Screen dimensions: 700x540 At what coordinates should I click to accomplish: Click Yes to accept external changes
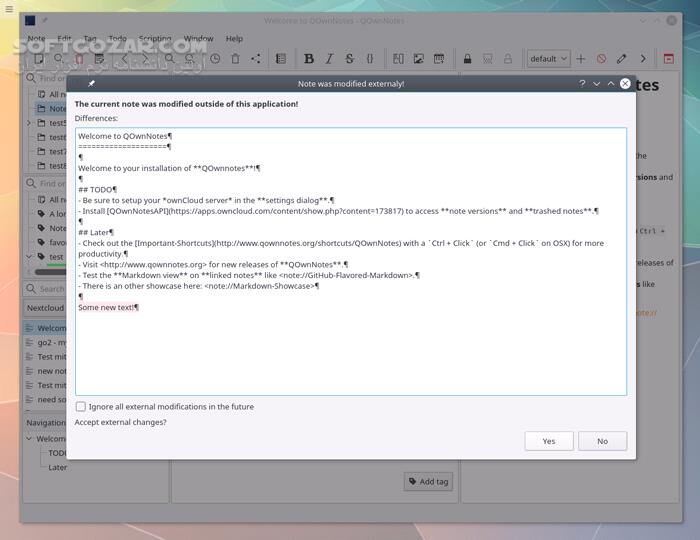pyautogui.click(x=549, y=441)
